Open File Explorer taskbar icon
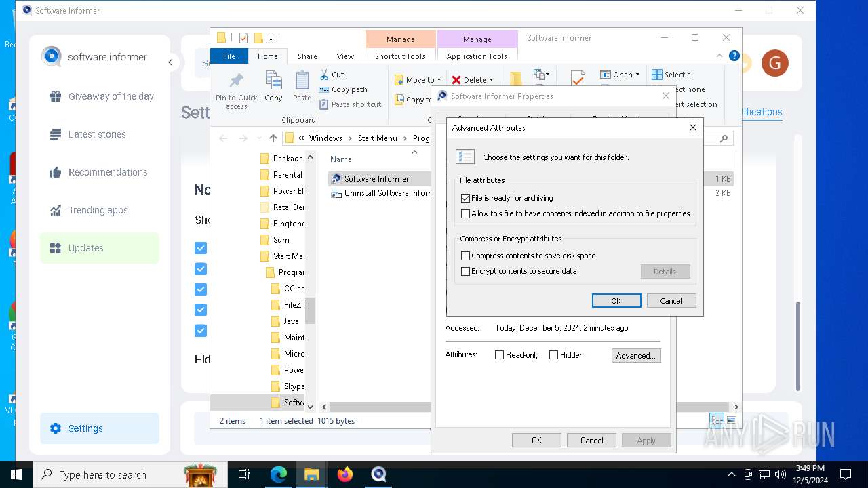The height and width of the screenshot is (488, 868). pos(312,474)
